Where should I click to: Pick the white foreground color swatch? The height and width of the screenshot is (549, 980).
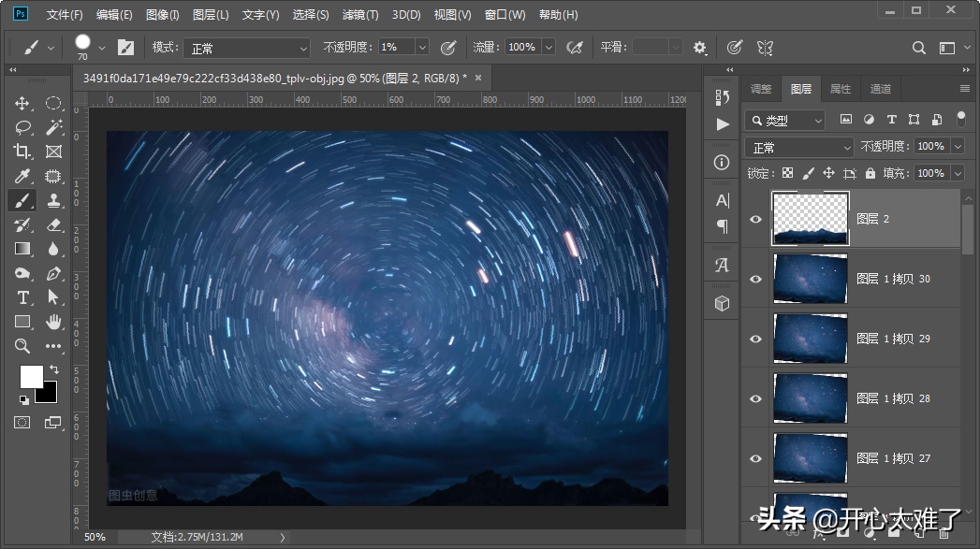[30, 375]
